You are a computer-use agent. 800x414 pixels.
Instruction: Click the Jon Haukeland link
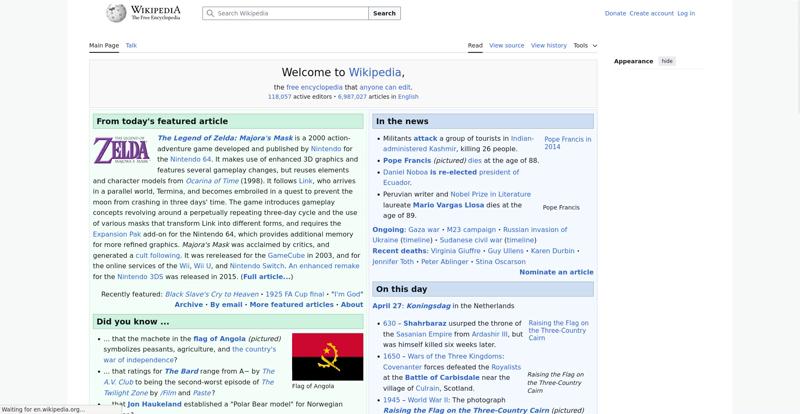[x=154, y=404]
